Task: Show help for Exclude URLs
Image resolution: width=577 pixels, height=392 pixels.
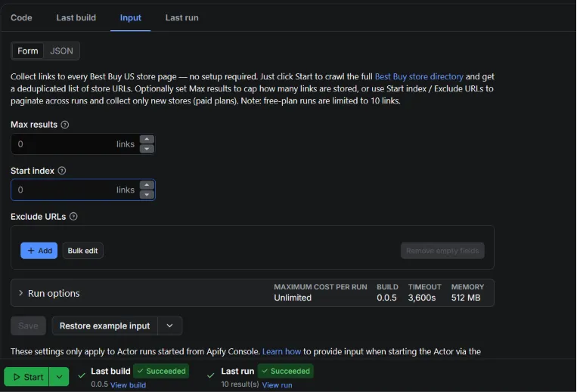Action: tap(73, 216)
